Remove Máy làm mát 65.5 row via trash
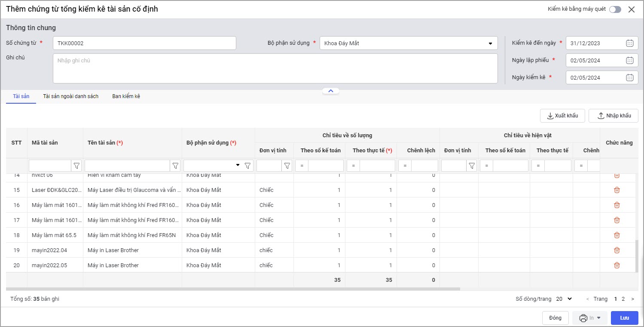The width and height of the screenshot is (644, 327). (617, 235)
